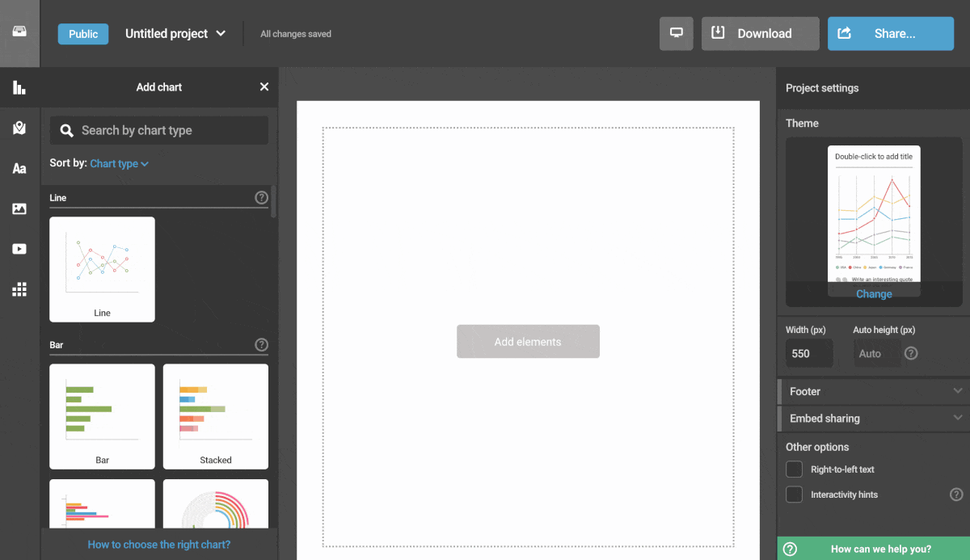Expand the Footer settings section
Image resolution: width=970 pixels, height=560 pixels.
tap(873, 391)
